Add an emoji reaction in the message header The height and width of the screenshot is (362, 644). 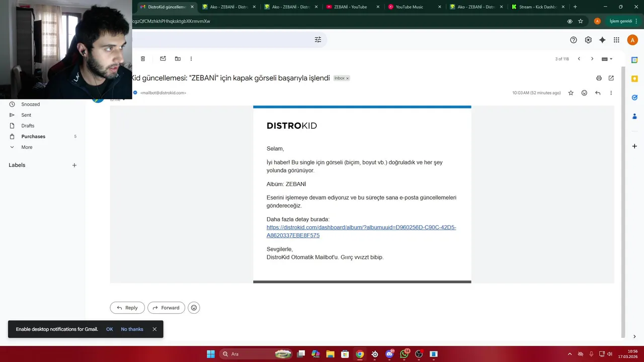pos(584,93)
